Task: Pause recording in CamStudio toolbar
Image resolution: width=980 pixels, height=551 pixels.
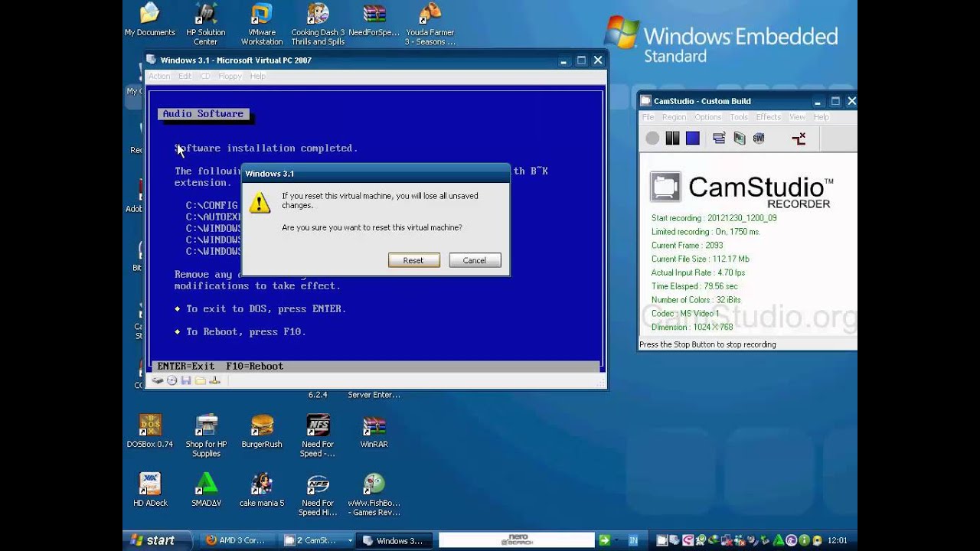Action: click(x=672, y=139)
